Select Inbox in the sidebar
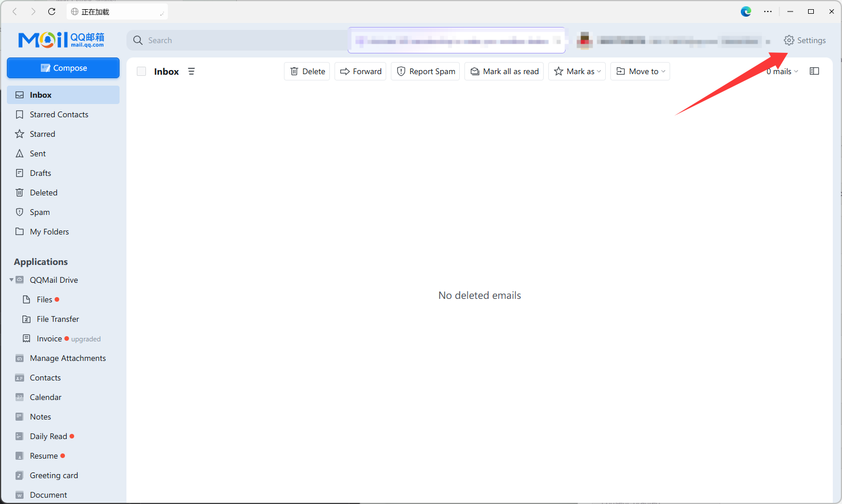Screen dimensions: 842x504 point(63,95)
